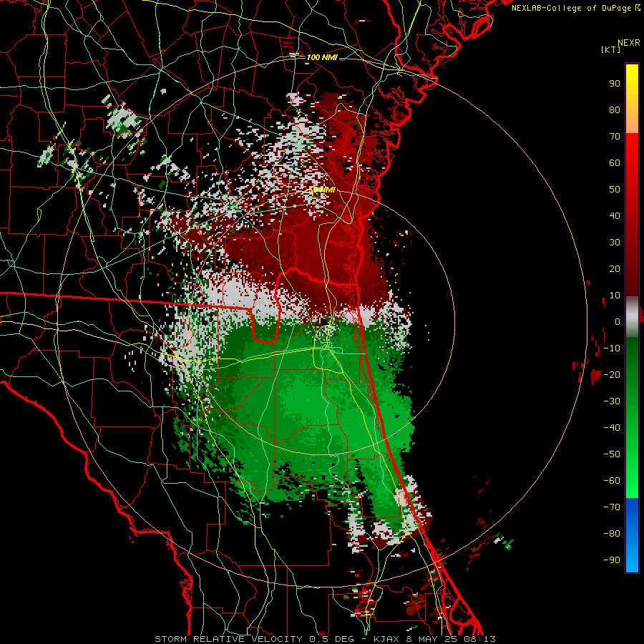This screenshot has width=644, height=644.
Task: Click the -70 value on velocity scale
Action: tap(612, 507)
